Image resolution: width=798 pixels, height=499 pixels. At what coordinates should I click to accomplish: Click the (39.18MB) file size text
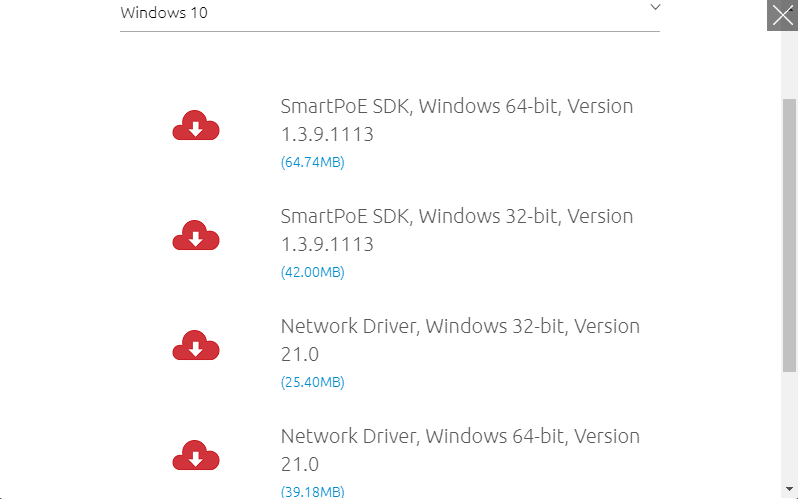312,492
